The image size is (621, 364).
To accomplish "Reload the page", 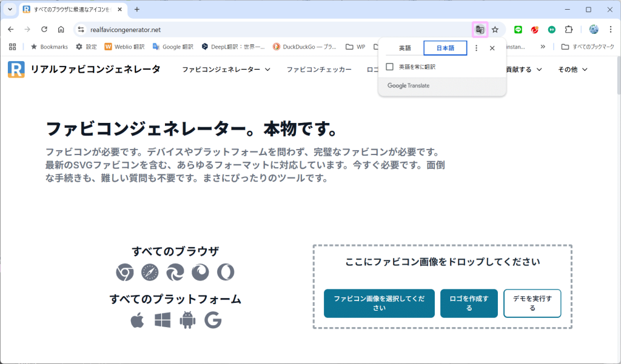I will click(44, 29).
